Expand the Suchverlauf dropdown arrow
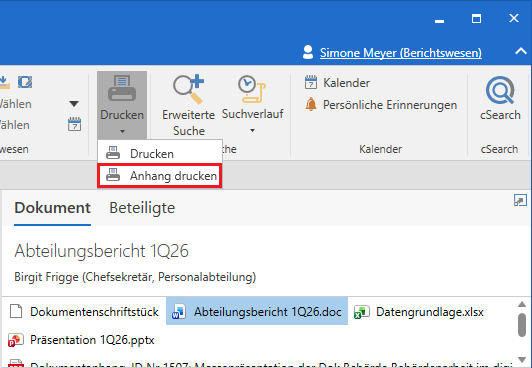 (x=252, y=131)
